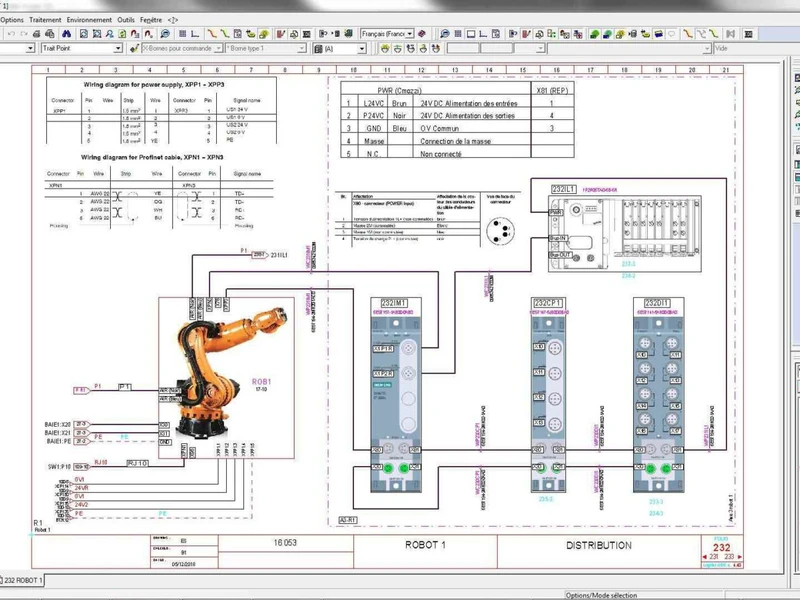Open the Borne type 1 dropdown
Image resolution: width=800 pixels, height=600 pixels.
coord(302,48)
